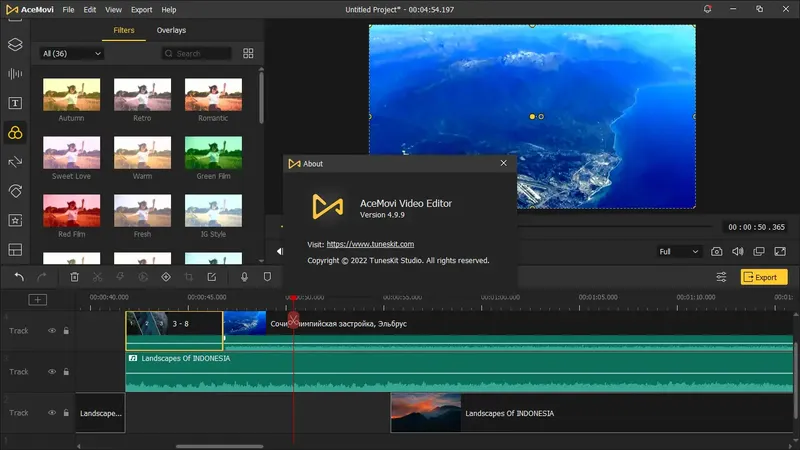Click the crop tool in timeline toolbar
The image size is (800, 450).
(x=189, y=277)
